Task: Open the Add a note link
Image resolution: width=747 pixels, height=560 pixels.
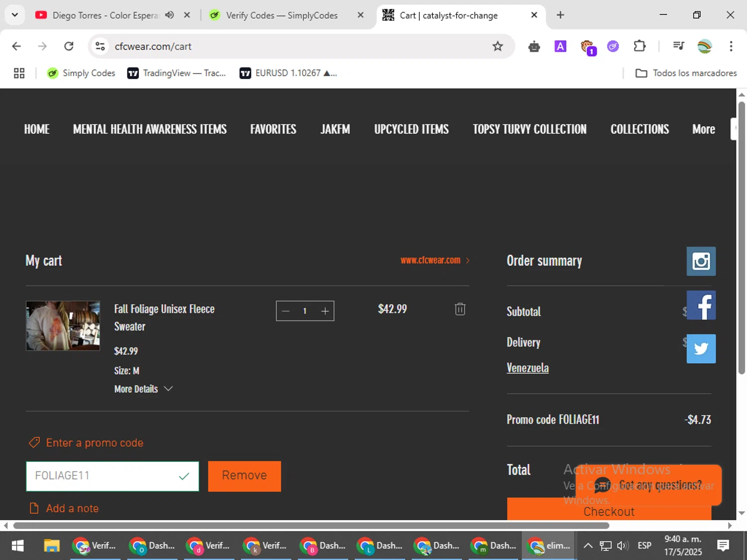Action: tap(65, 508)
